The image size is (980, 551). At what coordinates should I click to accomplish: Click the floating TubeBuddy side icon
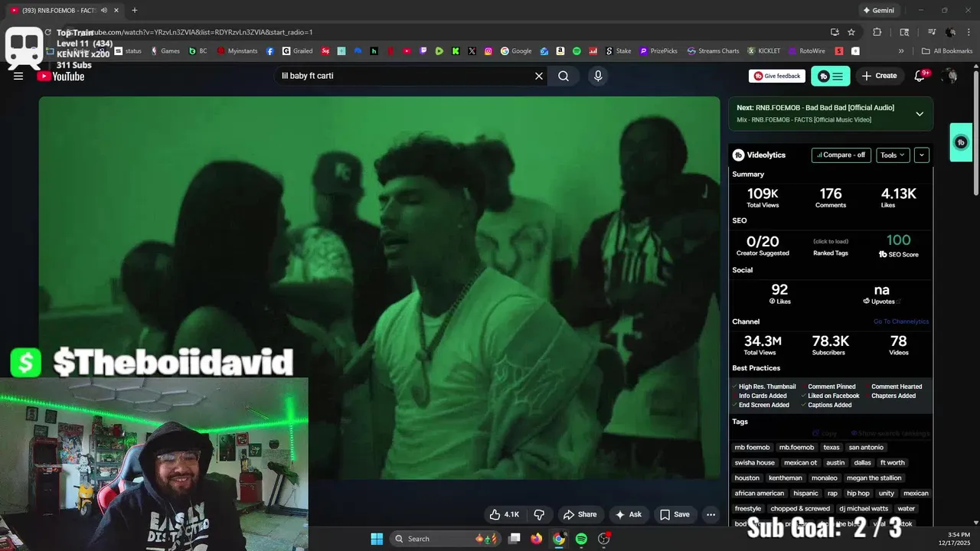point(961,142)
